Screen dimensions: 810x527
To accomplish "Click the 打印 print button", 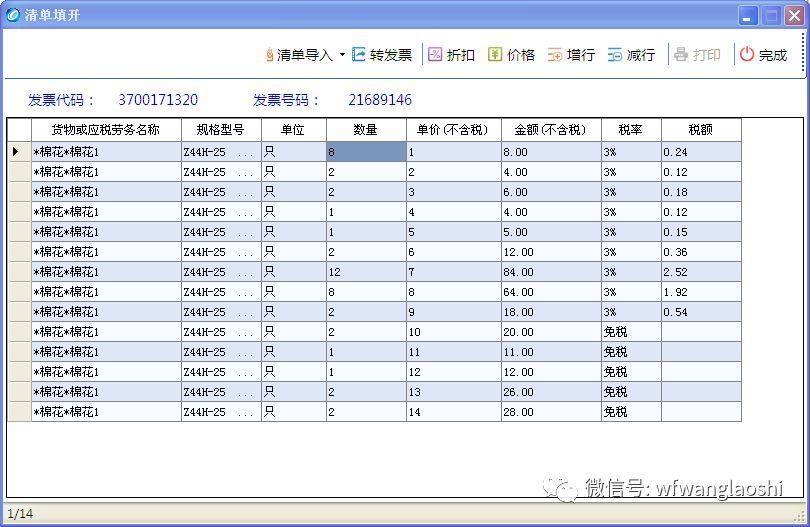I will [x=697, y=55].
